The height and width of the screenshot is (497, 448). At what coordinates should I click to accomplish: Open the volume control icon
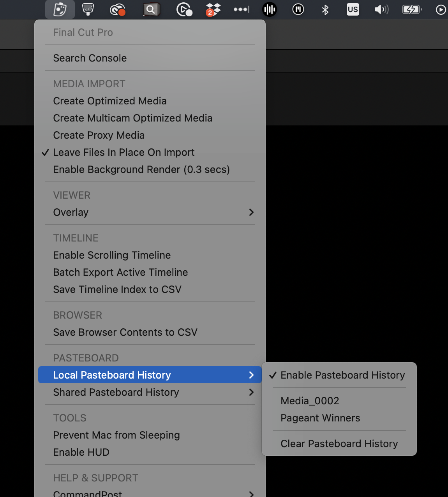pyautogui.click(x=381, y=9)
